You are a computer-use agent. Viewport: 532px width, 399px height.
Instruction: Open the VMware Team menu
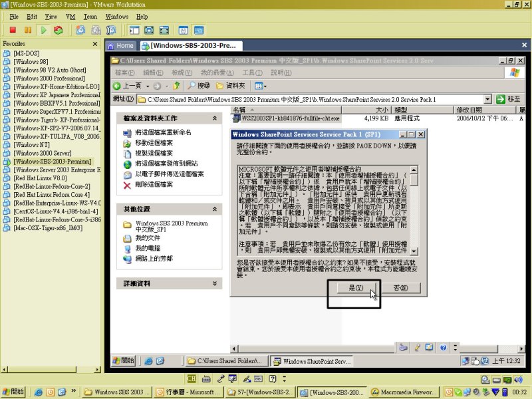pyautogui.click(x=90, y=17)
